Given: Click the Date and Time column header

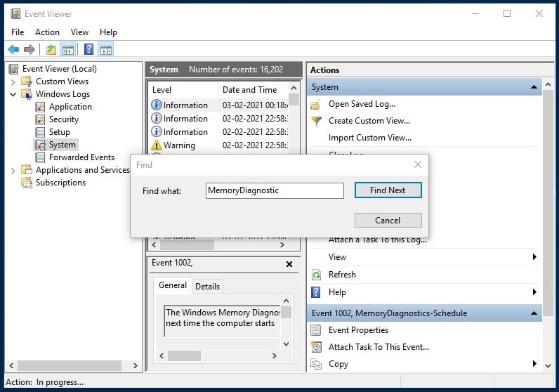Looking at the screenshot, I should pos(253,90).
